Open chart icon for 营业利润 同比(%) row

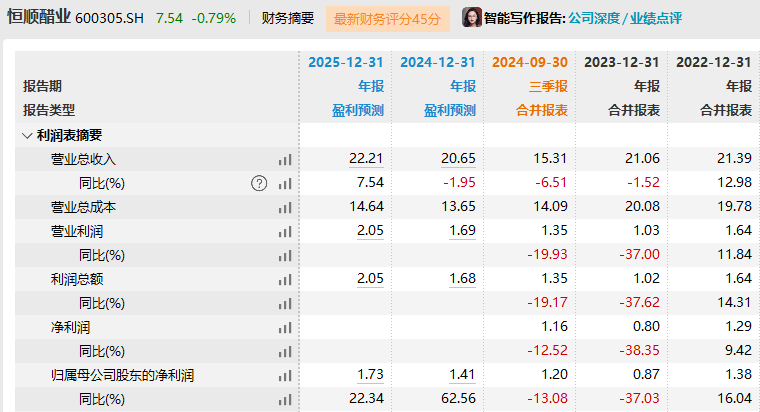pyautogui.click(x=285, y=255)
